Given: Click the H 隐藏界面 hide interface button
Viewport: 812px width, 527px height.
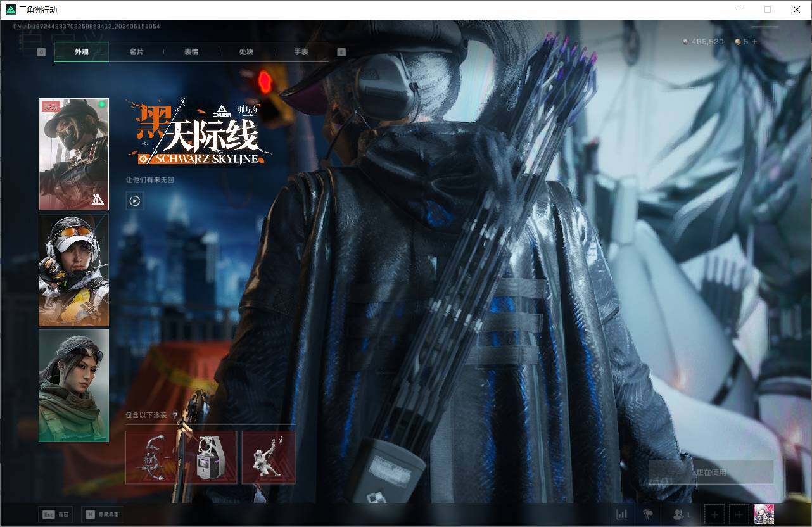Looking at the screenshot, I should [102, 514].
